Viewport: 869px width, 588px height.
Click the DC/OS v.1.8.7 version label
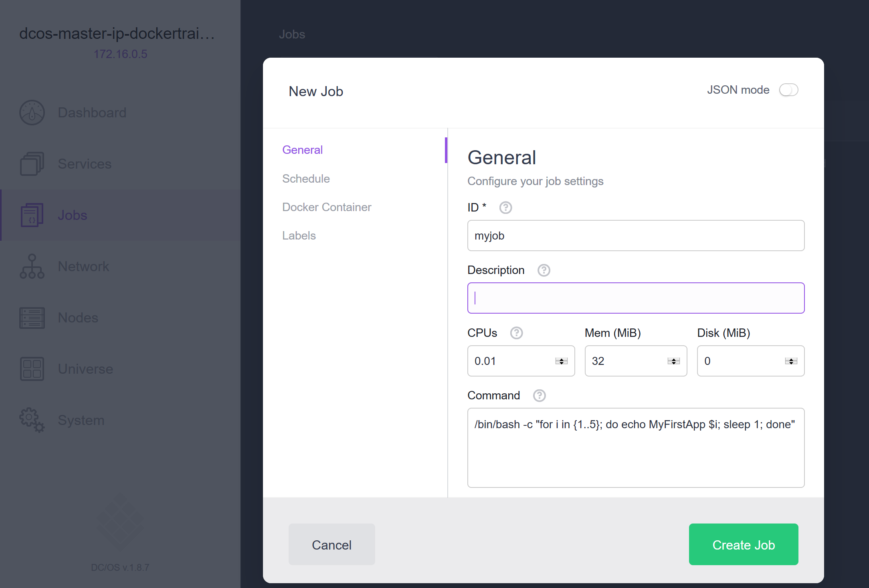120,568
